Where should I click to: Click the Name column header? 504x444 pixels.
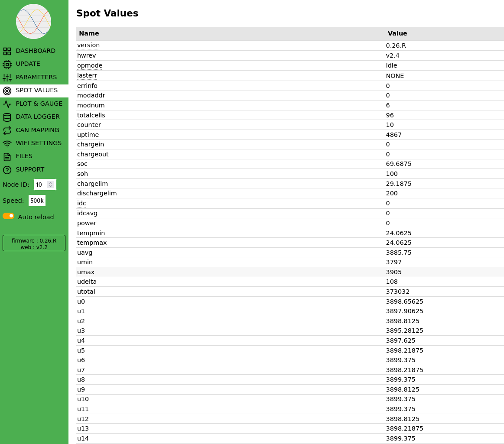[x=89, y=33]
